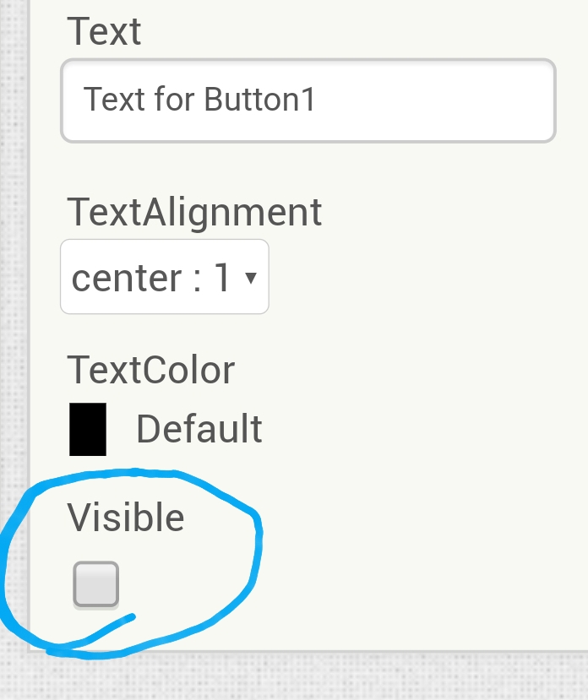This screenshot has height=700, width=588.
Task: Click the empty space right of TextAlignment dropdown
Action: (424, 277)
